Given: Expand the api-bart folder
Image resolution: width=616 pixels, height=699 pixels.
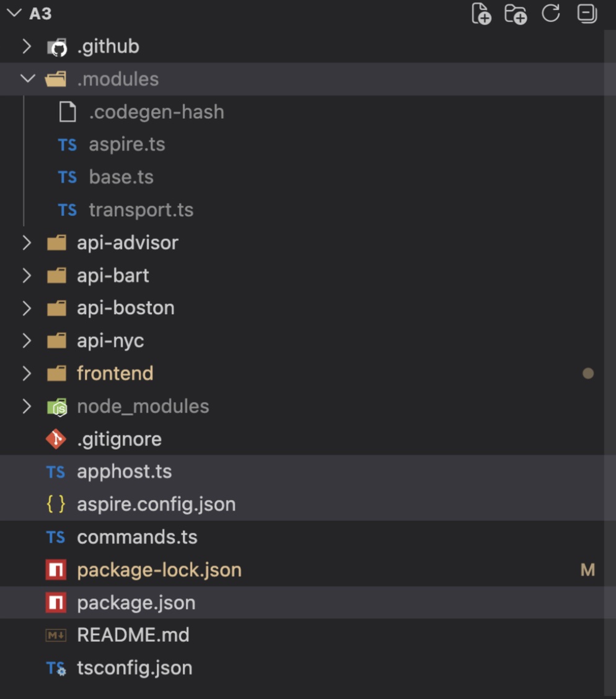Looking at the screenshot, I should tap(26, 275).
